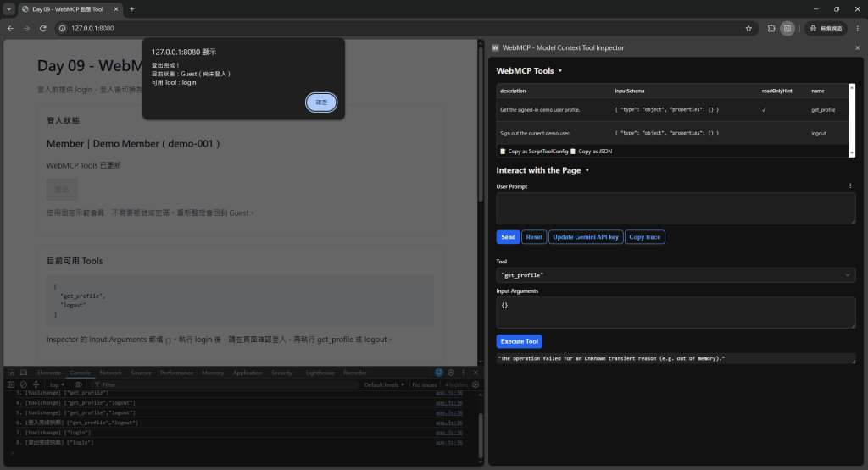Activate the DevTools element inspector icon
Screen dimensions: 868x470
[10, 373]
